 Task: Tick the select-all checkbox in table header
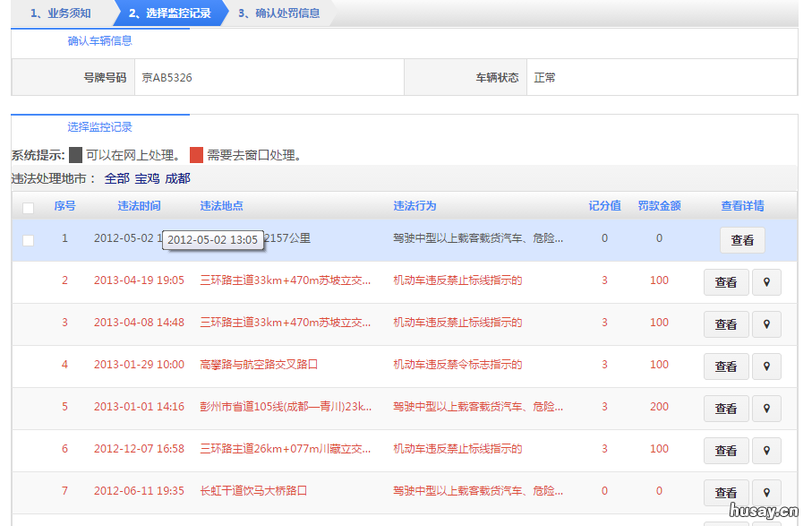pos(28,208)
